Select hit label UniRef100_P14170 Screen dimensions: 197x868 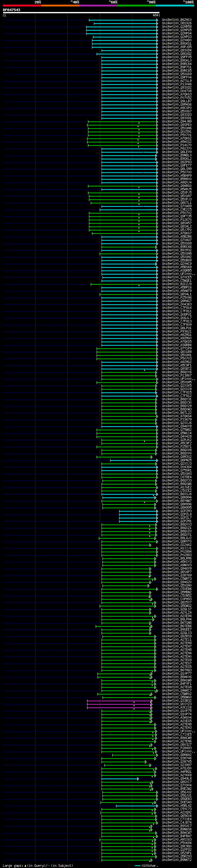click(x=177, y=145)
